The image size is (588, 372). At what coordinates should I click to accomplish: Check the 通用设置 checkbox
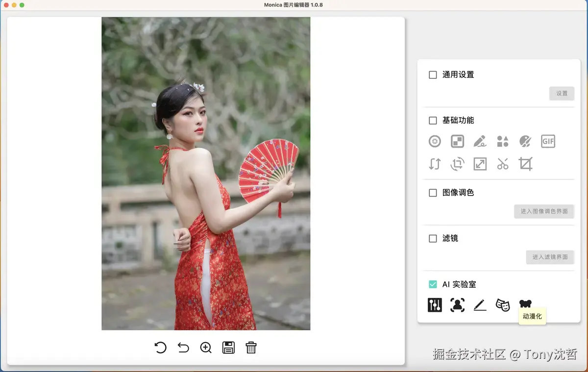[433, 75]
